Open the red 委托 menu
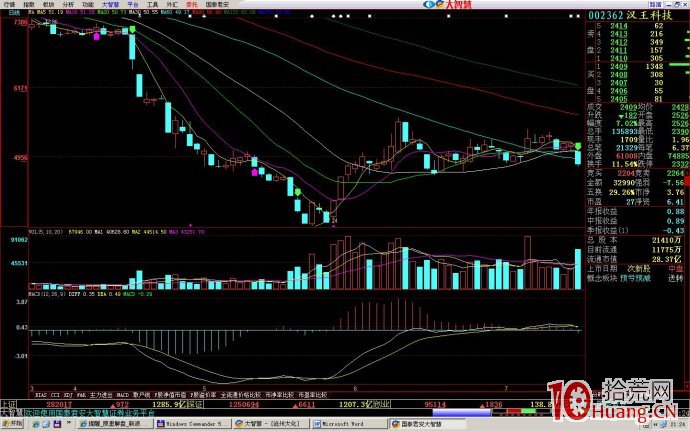This screenshot has height=431, width=690. pyautogui.click(x=192, y=4)
